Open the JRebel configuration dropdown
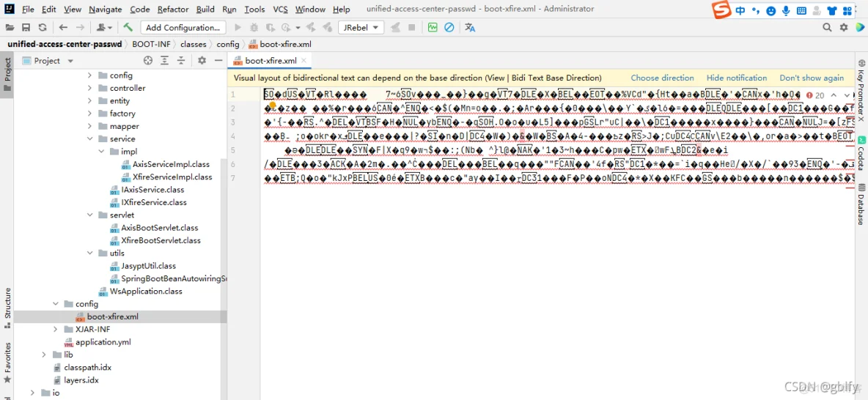Screen dimensions: 868x400 pos(361,27)
